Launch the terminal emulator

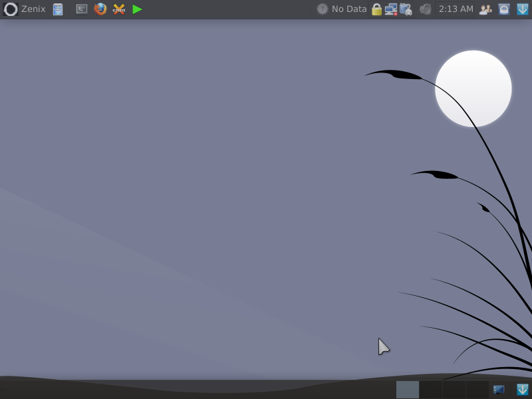click(82, 9)
